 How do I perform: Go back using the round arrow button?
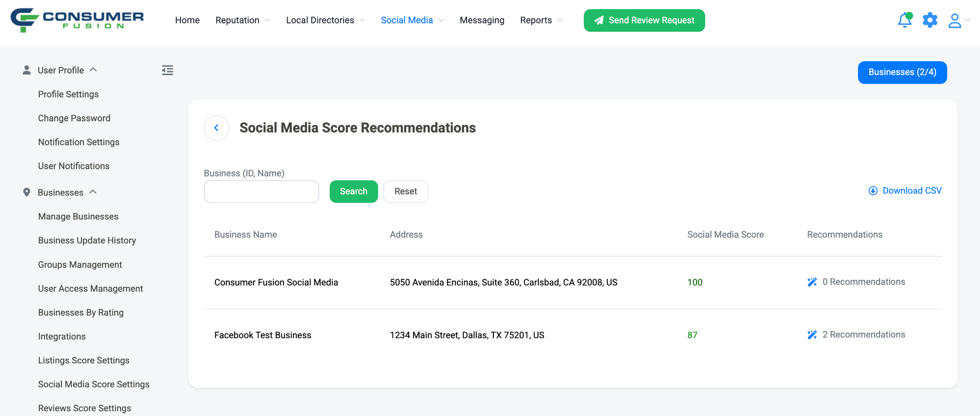216,128
